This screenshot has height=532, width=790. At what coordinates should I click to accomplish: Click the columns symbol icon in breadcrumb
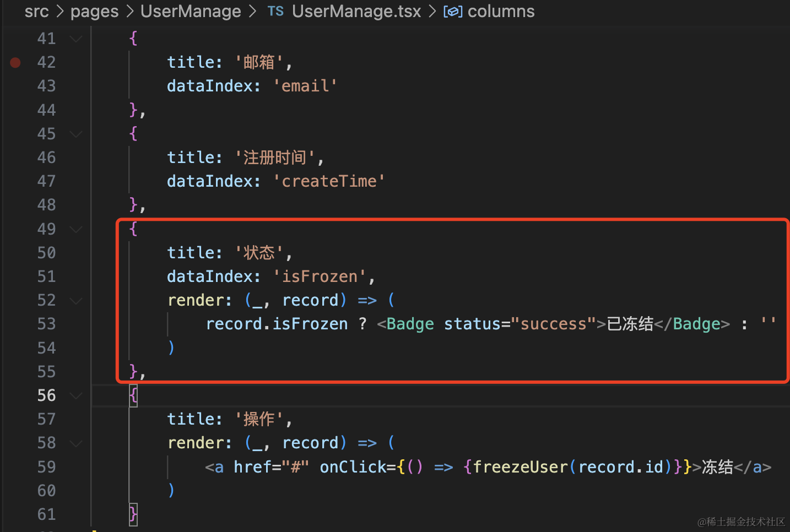[x=453, y=12]
